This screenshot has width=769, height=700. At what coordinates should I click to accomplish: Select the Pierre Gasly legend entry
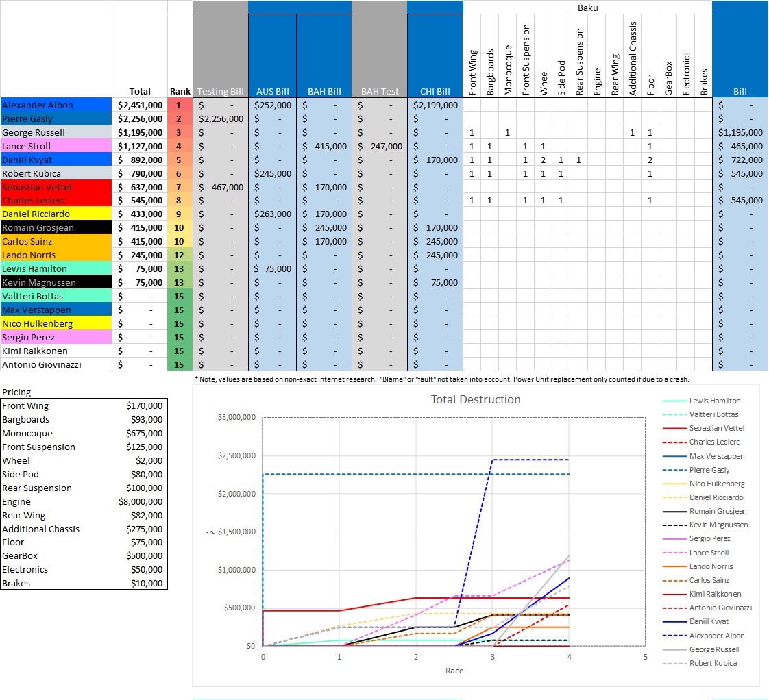[x=696, y=470]
